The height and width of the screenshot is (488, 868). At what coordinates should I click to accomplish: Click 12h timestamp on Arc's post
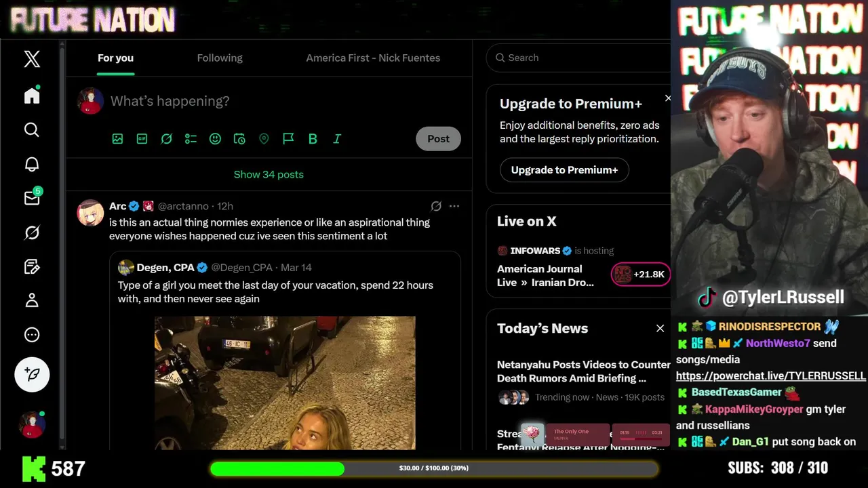tap(225, 206)
